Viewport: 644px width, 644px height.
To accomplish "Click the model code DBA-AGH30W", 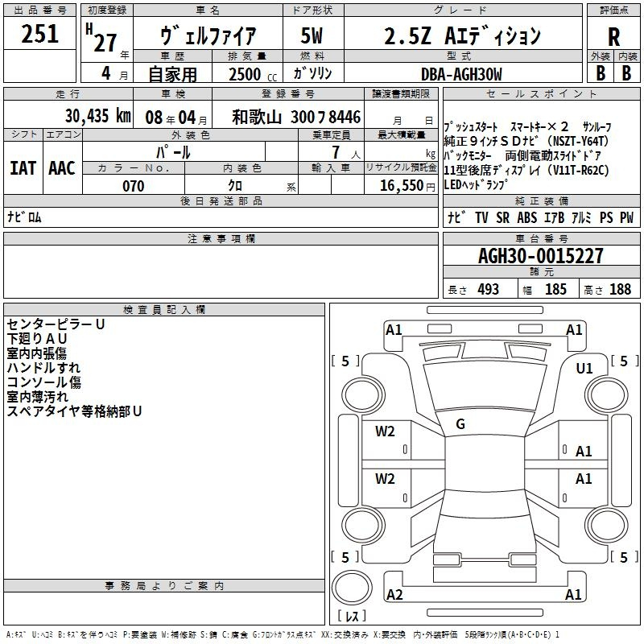I will pos(461,74).
